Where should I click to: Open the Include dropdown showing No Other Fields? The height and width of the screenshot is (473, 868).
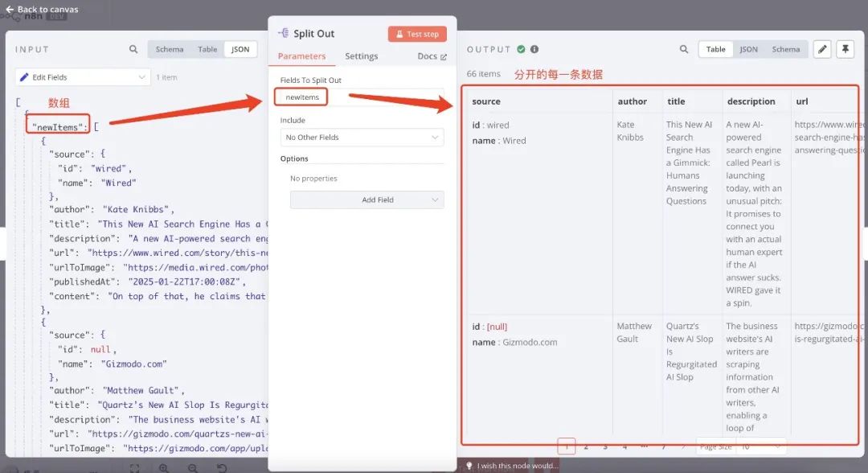coord(361,138)
